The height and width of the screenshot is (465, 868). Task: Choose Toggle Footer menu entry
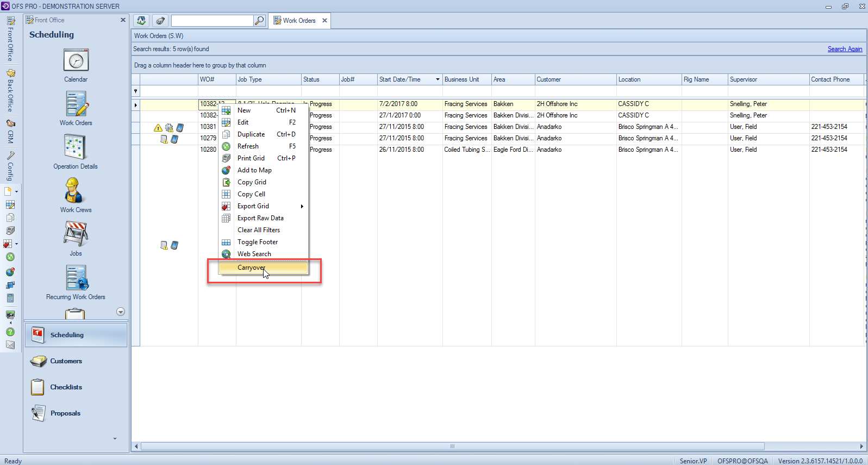coord(263,242)
